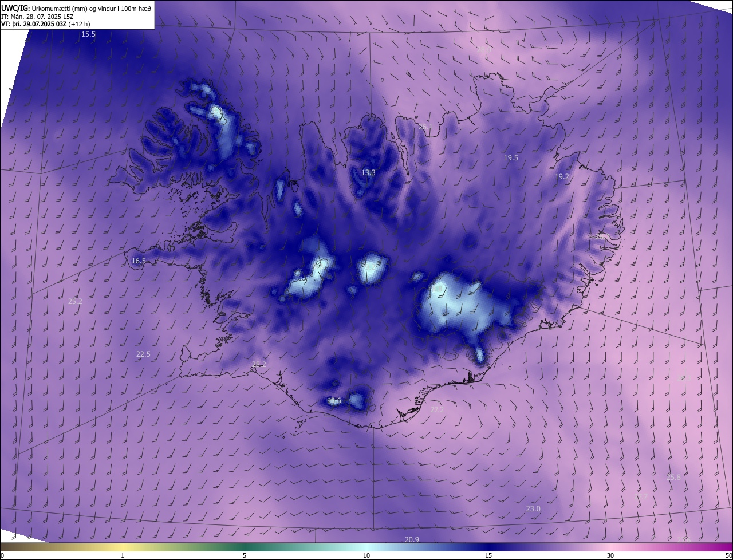
Task: Click the 19.6 value label
Action: [x=334, y=401]
